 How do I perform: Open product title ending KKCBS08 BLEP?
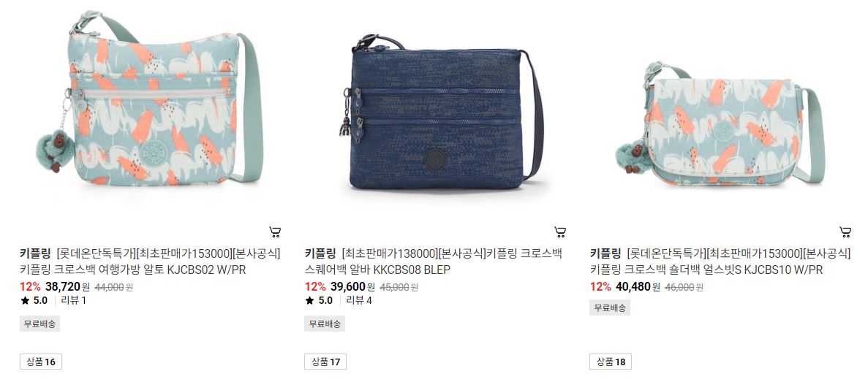click(x=434, y=261)
